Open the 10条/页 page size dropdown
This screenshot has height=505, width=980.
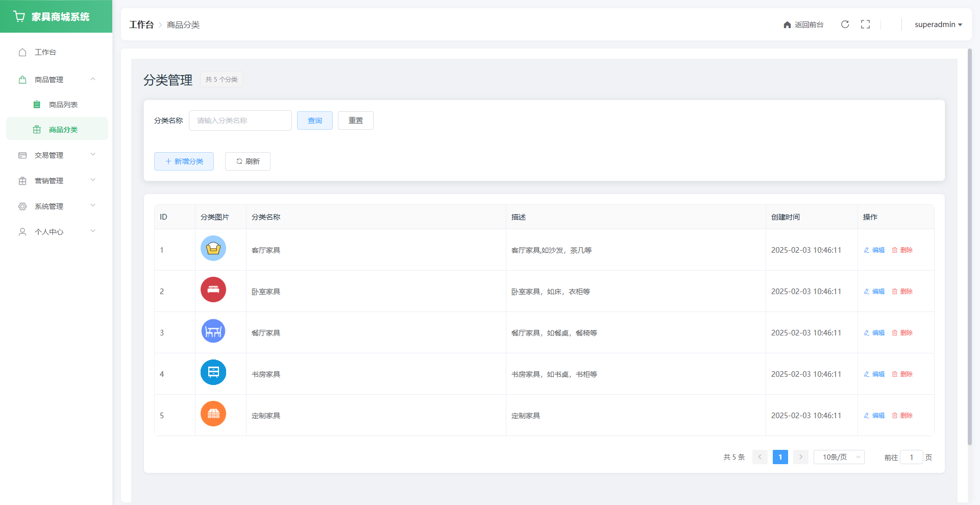(839, 457)
